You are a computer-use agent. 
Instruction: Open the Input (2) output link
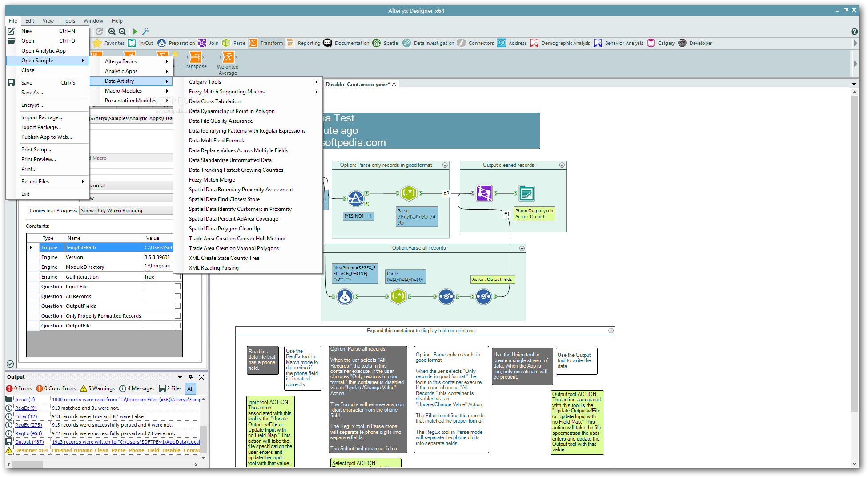[x=25, y=400]
